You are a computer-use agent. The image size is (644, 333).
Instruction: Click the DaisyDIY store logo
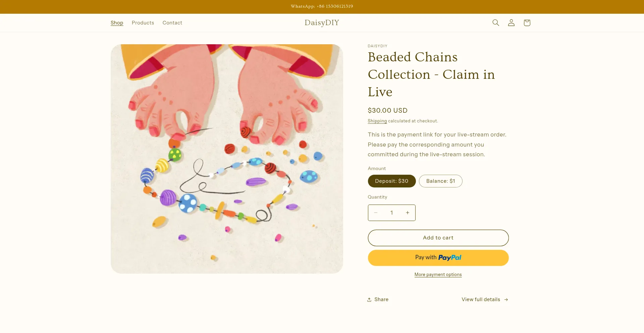tap(322, 23)
